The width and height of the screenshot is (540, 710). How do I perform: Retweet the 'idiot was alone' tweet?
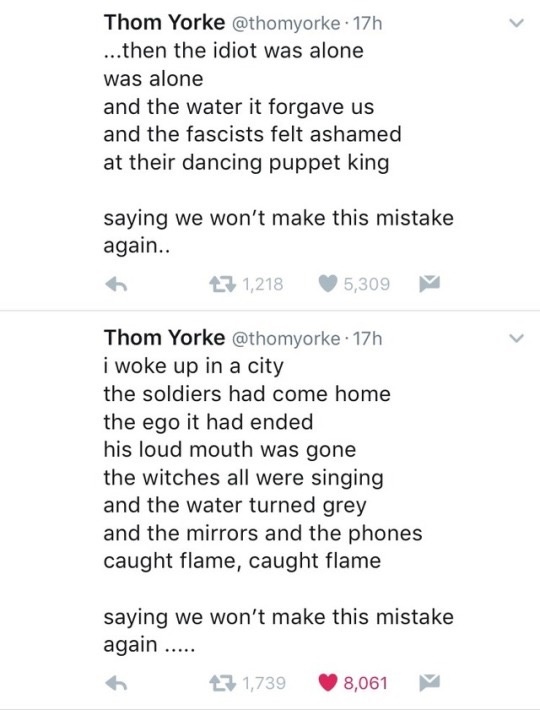222,284
